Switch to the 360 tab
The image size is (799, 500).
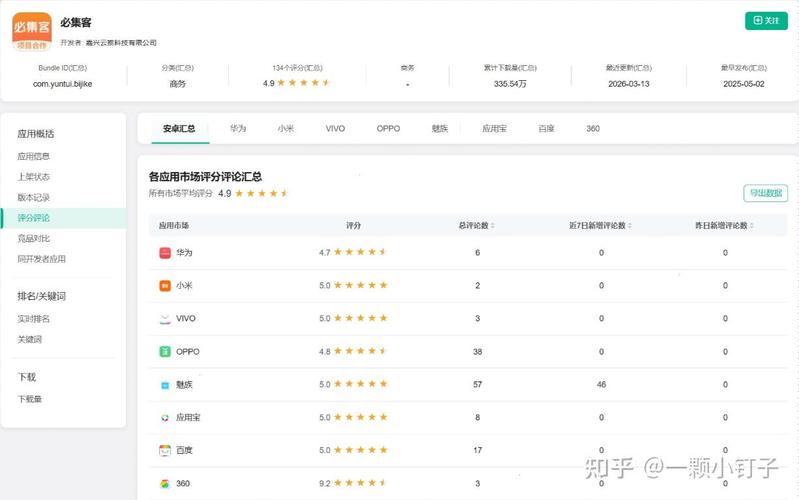click(593, 128)
